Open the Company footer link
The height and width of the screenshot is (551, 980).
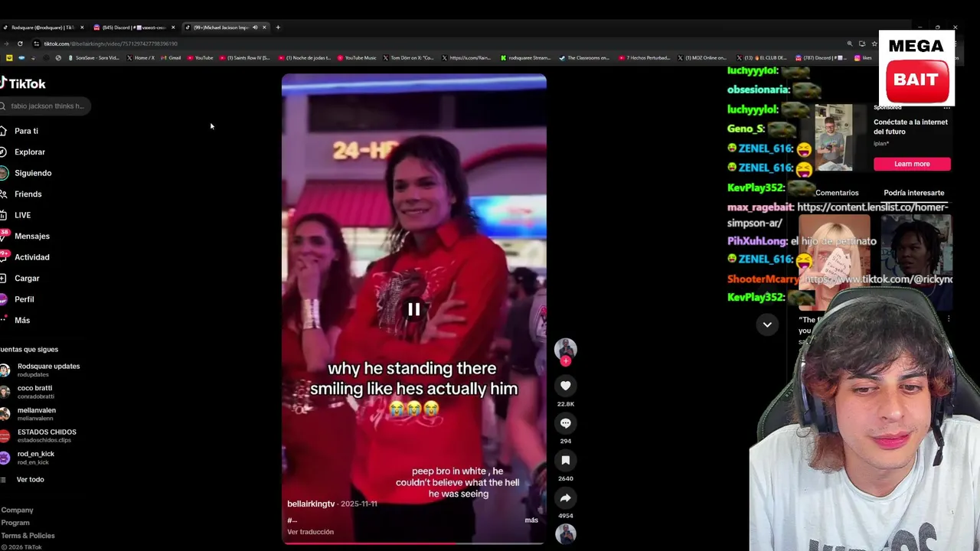coord(17,510)
